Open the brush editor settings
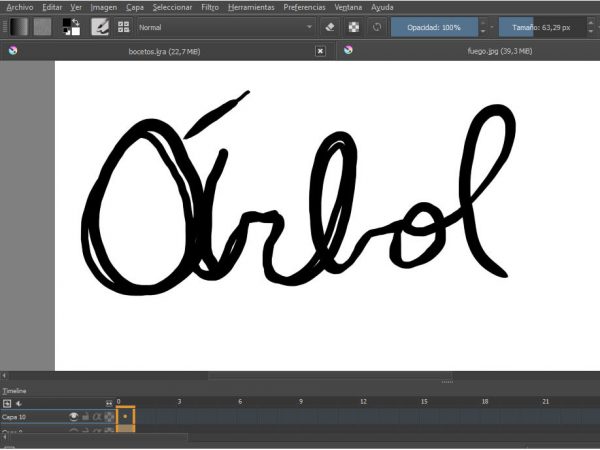The image size is (600, 450). point(100,27)
